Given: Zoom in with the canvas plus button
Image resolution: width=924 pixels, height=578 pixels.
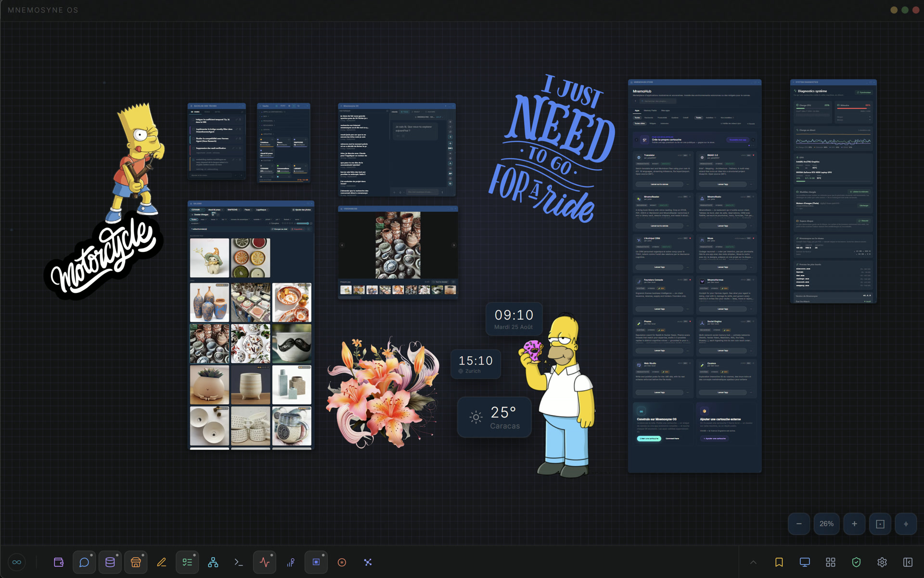Looking at the screenshot, I should tap(854, 524).
